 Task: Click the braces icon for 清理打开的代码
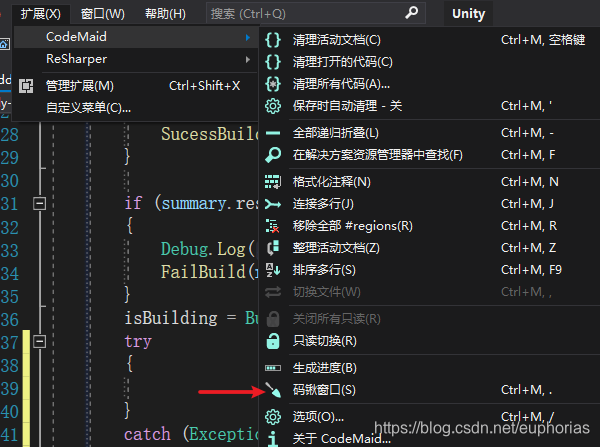click(x=273, y=62)
